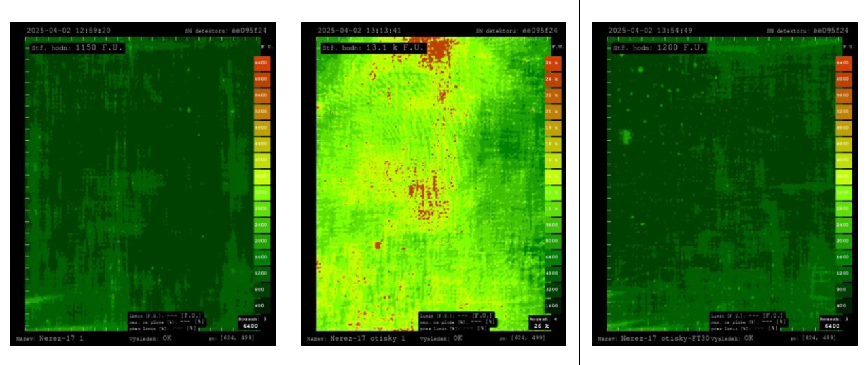
Task: Click the Limit info box in the left image
Action: (166, 321)
